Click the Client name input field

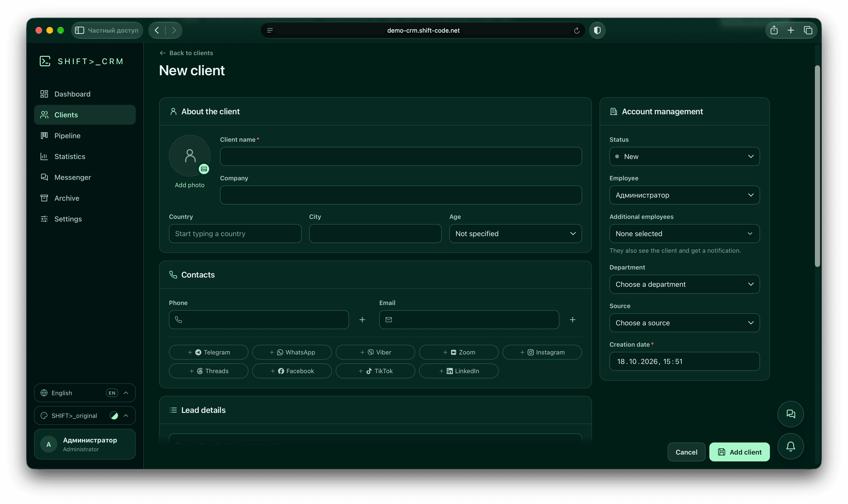point(401,156)
